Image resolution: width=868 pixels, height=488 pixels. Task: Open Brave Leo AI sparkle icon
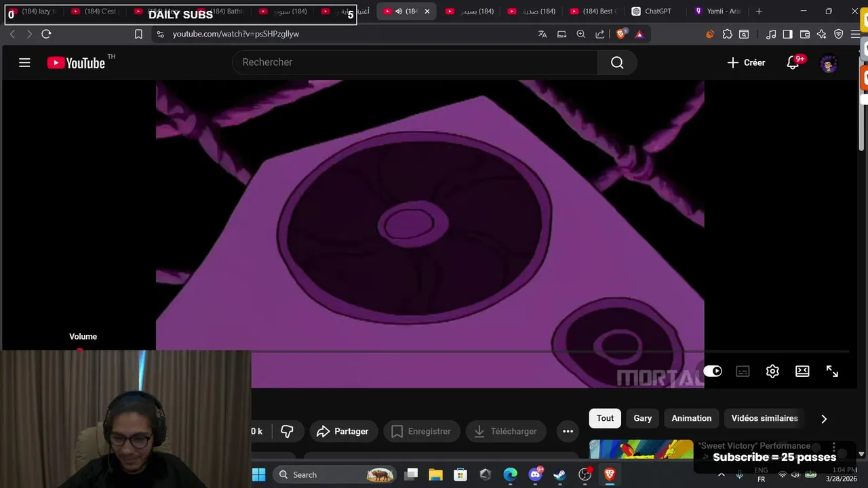pyautogui.click(x=822, y=34)
